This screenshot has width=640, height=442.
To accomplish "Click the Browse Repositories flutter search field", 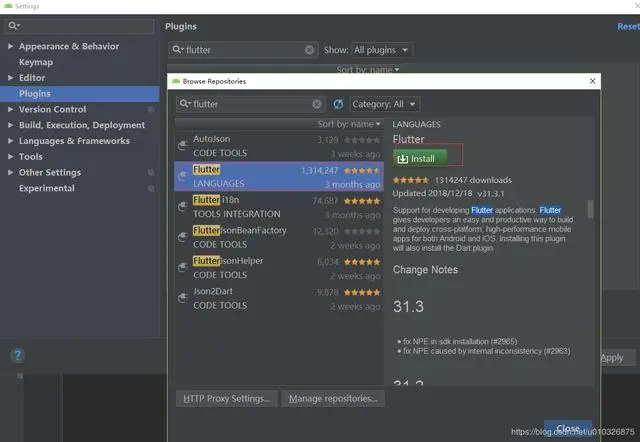I will 251,104.
